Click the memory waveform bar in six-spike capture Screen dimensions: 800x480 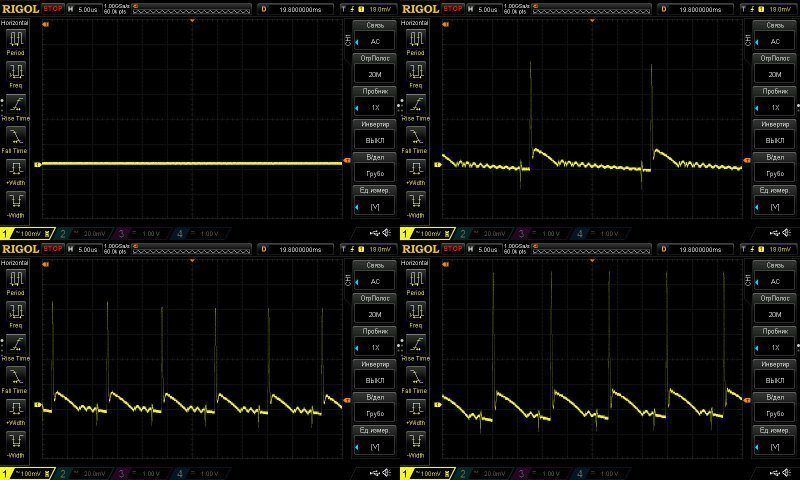(x=192, y=249)
